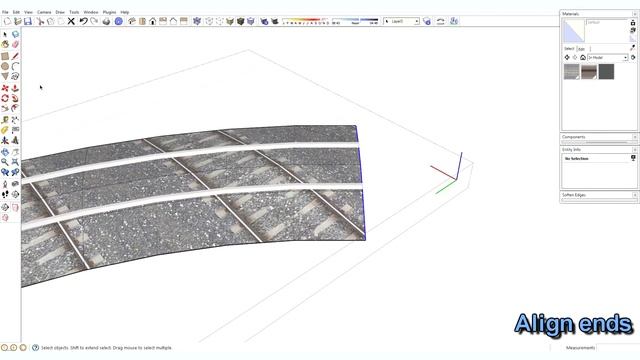Open the View menu
Image resolution: width=640 pixels, height=360 pixels.
pyautogui.click(x=28, y=12)
